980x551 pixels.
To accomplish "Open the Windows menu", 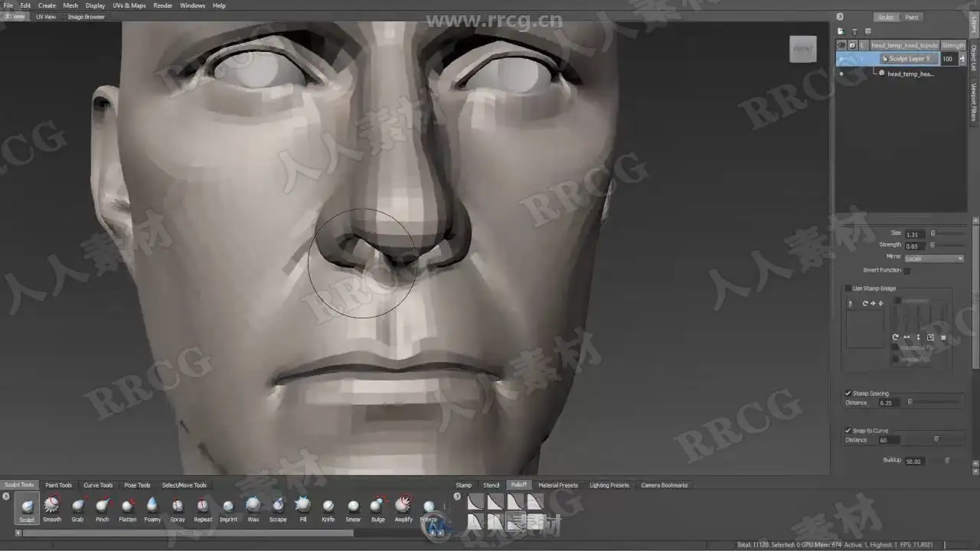I will pyautogui.click(x=192, y=5).
